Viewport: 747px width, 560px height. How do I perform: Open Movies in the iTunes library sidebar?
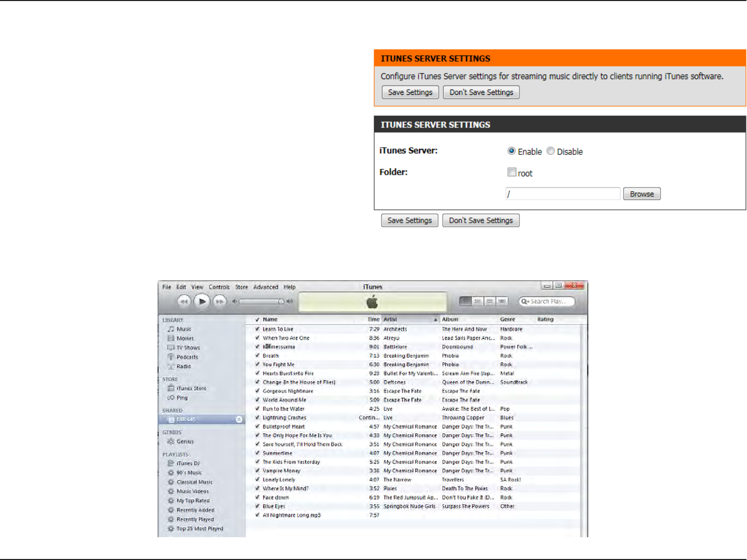180,338
